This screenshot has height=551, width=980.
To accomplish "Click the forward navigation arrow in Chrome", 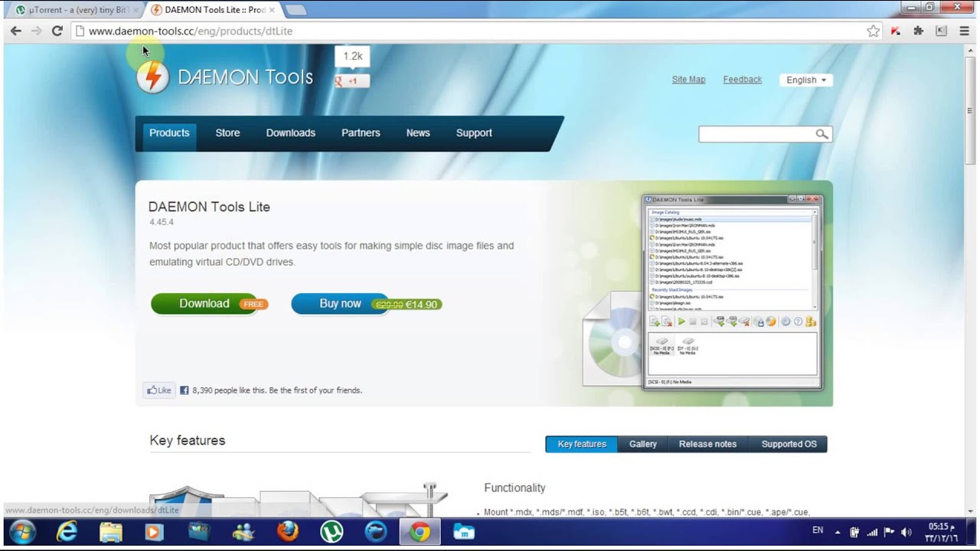I will [x=36, y=31].
